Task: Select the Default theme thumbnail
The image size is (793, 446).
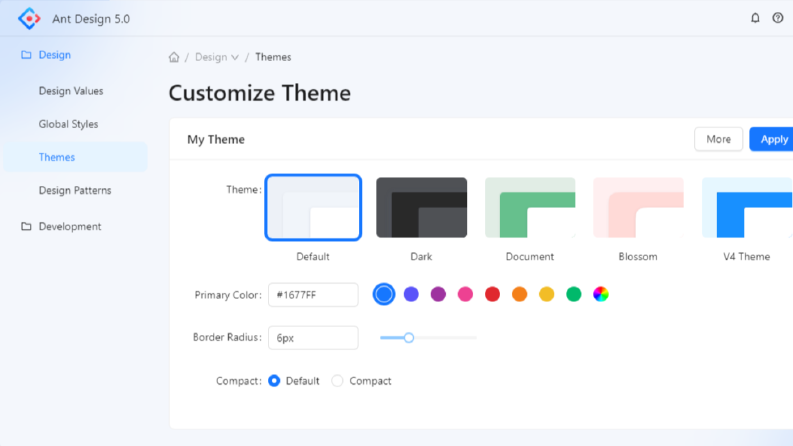Action: pos(313,207)
